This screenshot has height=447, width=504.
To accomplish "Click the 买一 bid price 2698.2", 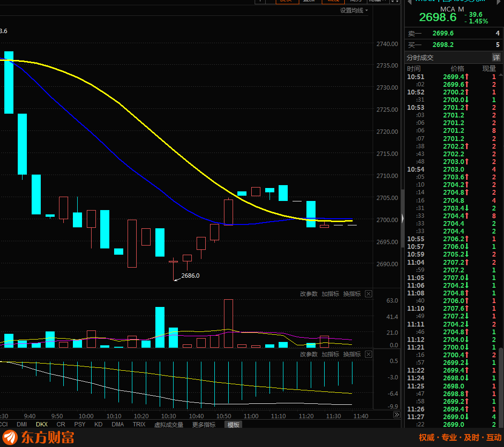I will [443, 45].
